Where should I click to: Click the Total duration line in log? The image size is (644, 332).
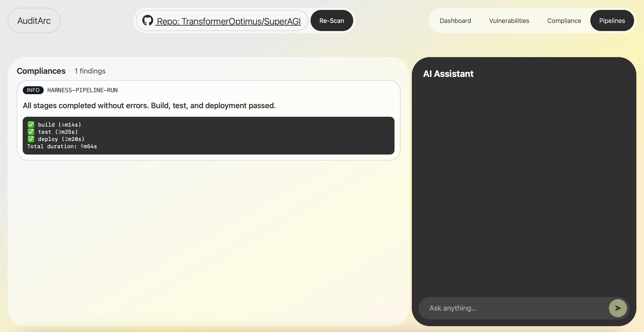coord(62,146)
